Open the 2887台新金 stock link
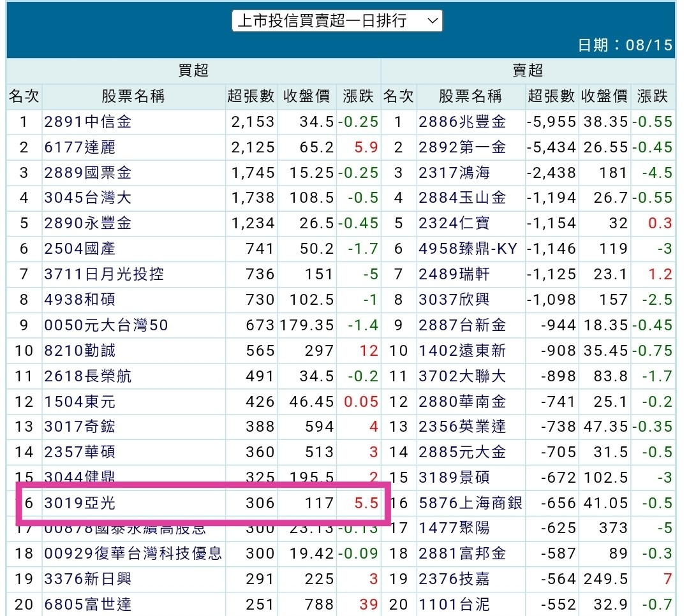Screen dimensions: 689x616 (x=463, y=325)
